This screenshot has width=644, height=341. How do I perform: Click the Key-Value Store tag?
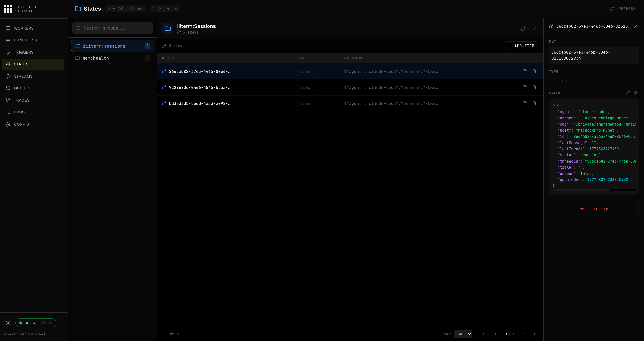tap(125, 9)
